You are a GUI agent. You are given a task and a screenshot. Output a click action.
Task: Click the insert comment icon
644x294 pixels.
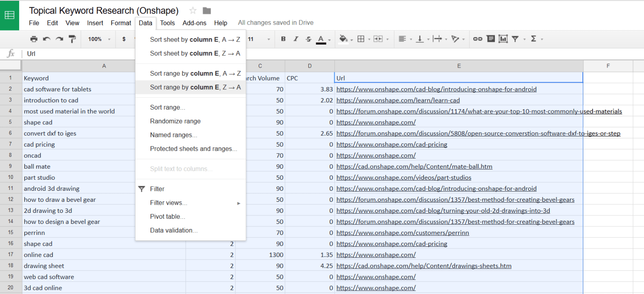pyautogui.click(x=491, y=39)
